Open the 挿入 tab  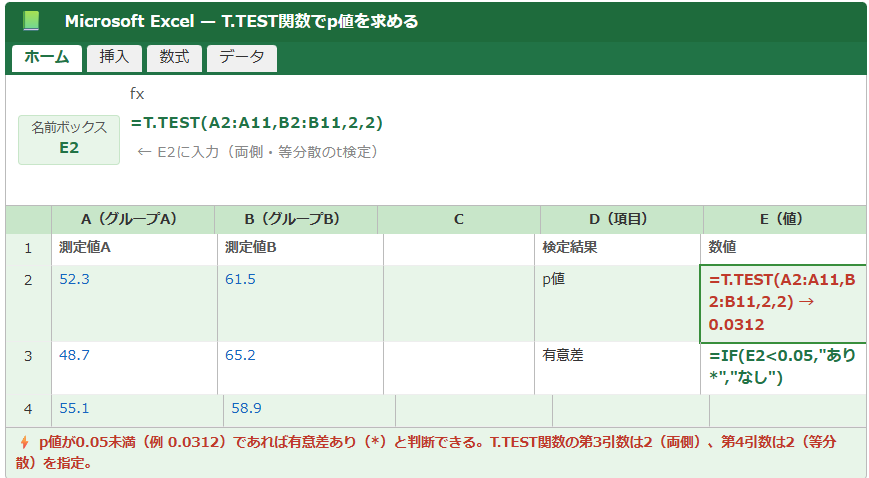point(114,58)
